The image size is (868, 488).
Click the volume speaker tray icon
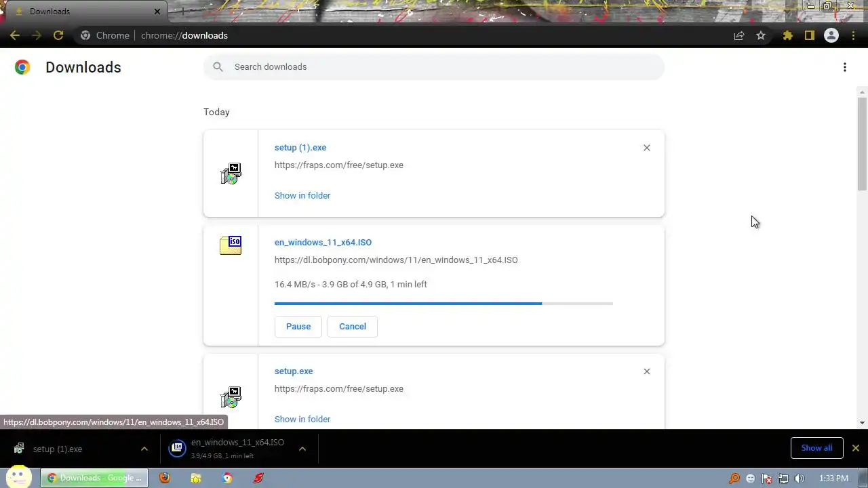click(x=800, y=479)
